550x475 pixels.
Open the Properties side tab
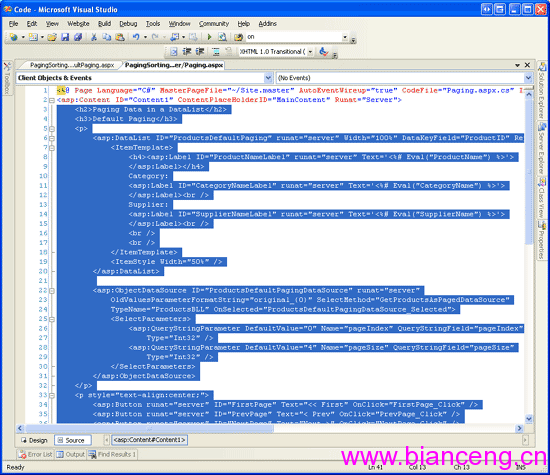point(542,240)
